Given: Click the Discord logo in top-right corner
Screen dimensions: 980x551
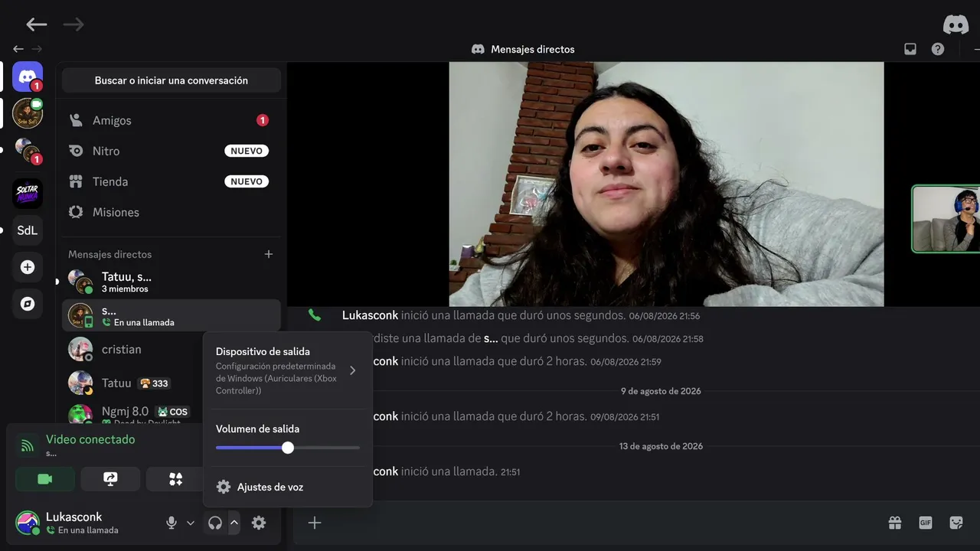Looking at the screenshot, I should click(955, 24).
